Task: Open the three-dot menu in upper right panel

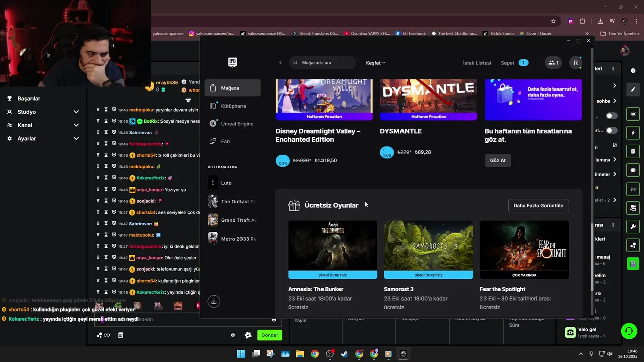Action: tap(613, 68)
